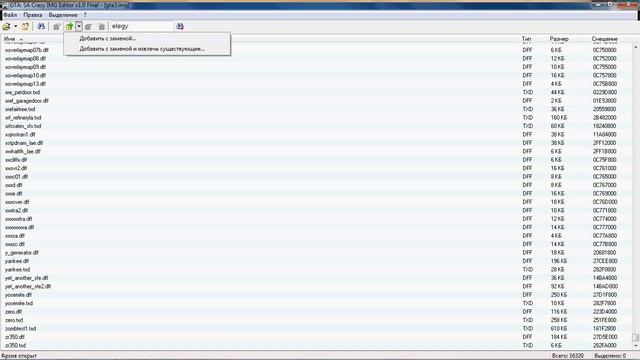Select file xoverlaymap07b.dff
The width and height of the screenshot is (640, 360).
pos(27,50)
